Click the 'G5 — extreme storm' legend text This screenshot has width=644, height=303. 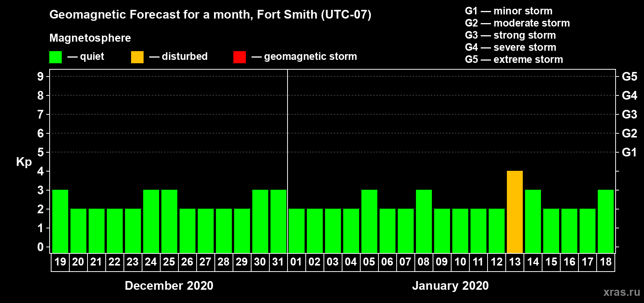click(x=514, y=59)
